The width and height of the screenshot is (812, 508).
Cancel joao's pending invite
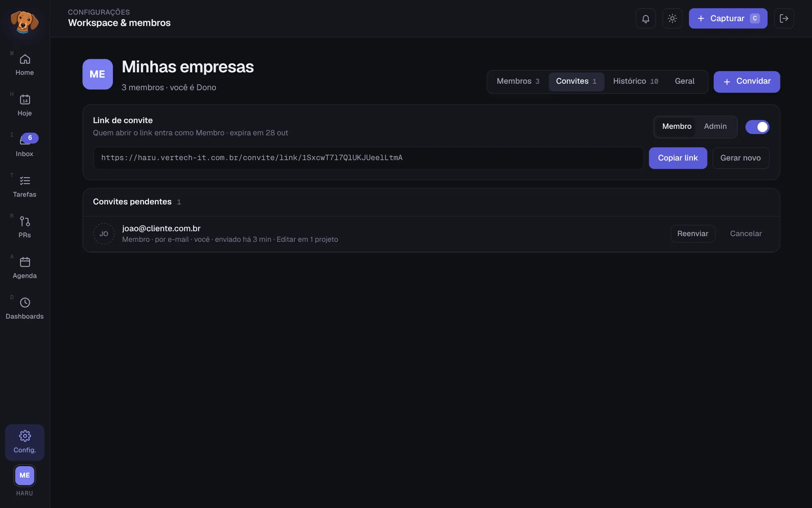click(746, 234)
